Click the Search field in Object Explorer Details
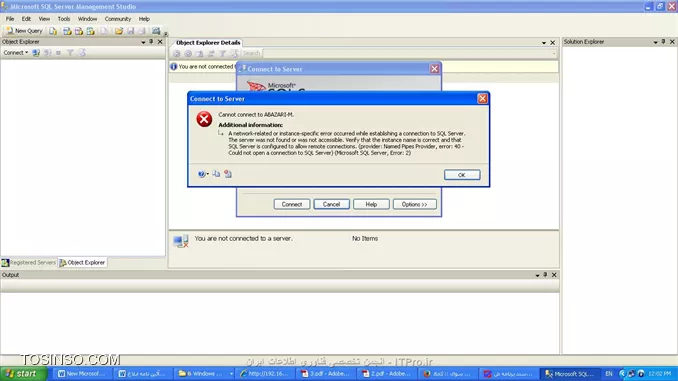678x381 pixels. tap(409, 53)
